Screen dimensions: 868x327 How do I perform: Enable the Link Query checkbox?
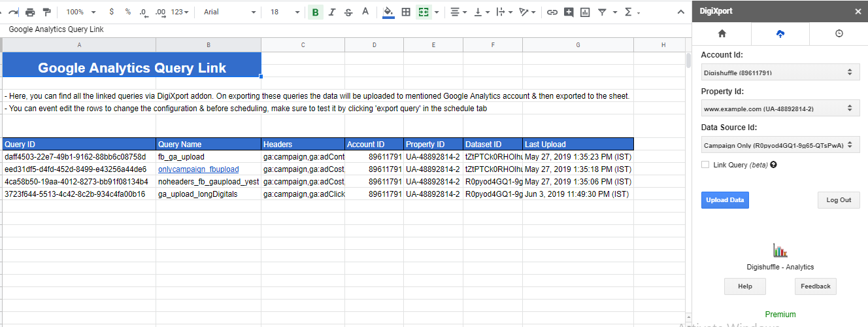tap(705, 165)
